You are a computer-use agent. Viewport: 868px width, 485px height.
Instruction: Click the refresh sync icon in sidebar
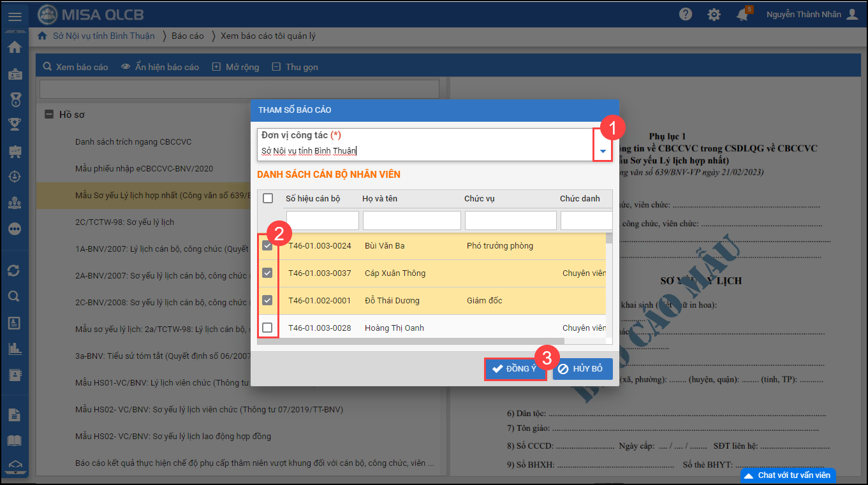click(x=14, y=271)
